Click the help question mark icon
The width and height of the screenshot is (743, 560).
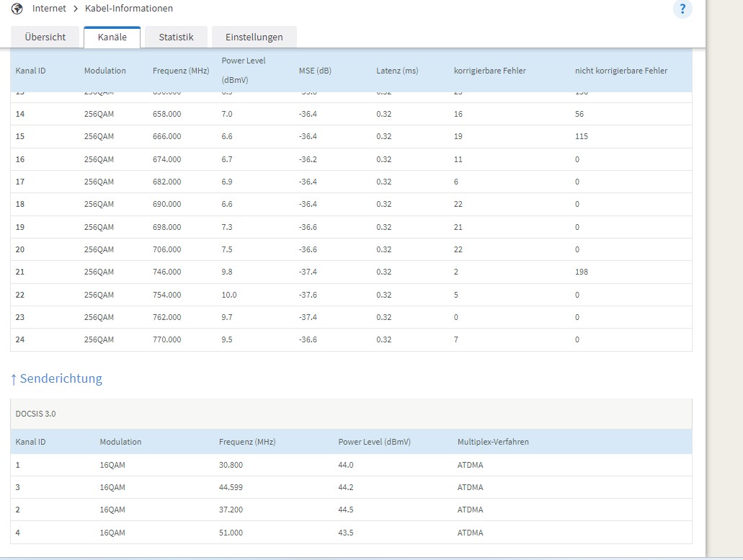(x=682, y=9)
